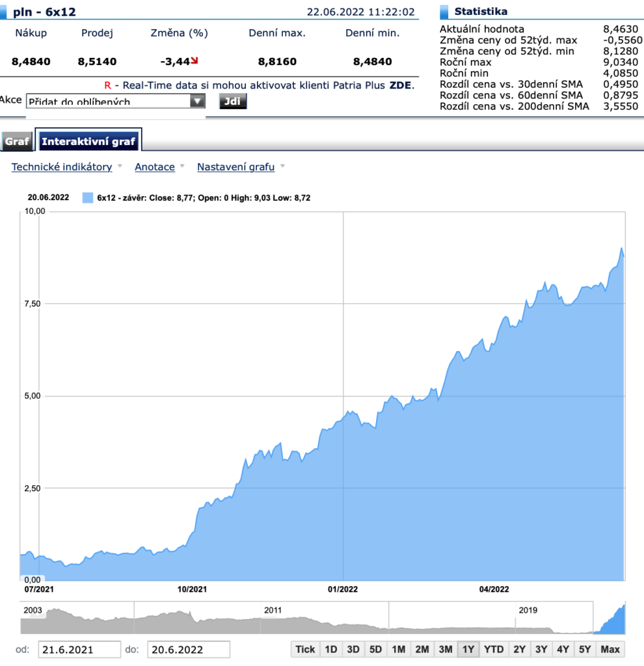The height and width of the screenshot is (666, 644).
Task: Click the 01/2022 axis label
Action: click(343, 589)
